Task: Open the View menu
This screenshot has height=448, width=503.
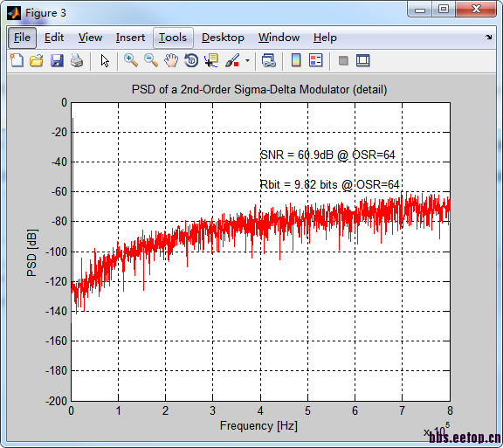Action: pyautogui.click(x=91, y=38)
